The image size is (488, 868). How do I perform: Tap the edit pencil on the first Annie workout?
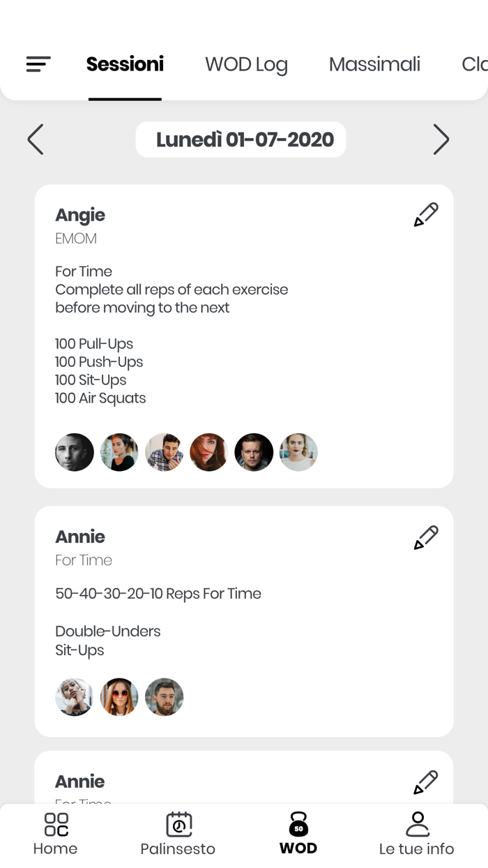[x=425, y=536]
